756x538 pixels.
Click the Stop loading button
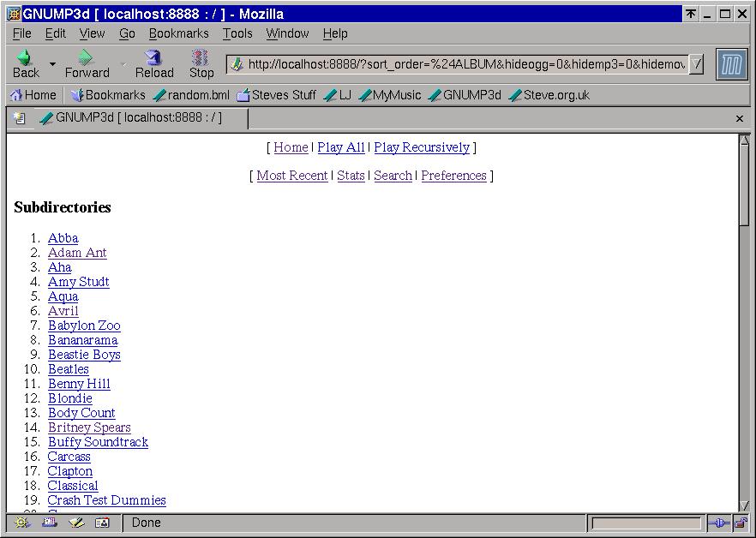pyautogui.click(x=201, y=63)
